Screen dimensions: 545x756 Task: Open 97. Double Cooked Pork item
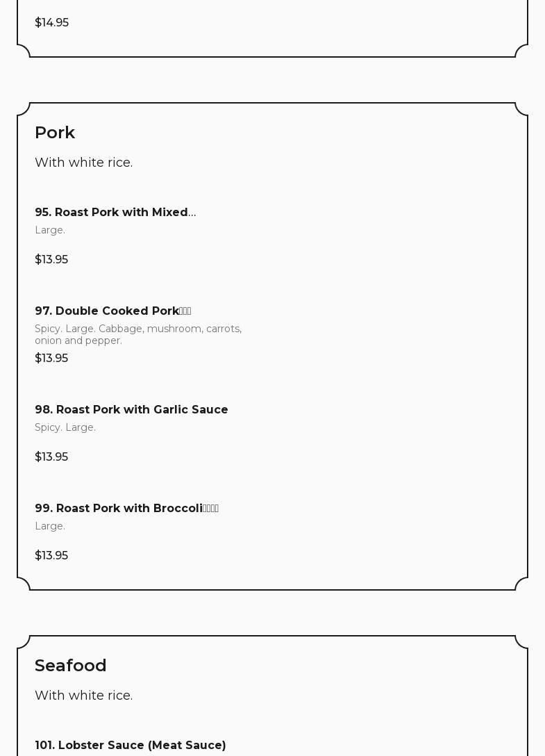(x=107, y=311)
